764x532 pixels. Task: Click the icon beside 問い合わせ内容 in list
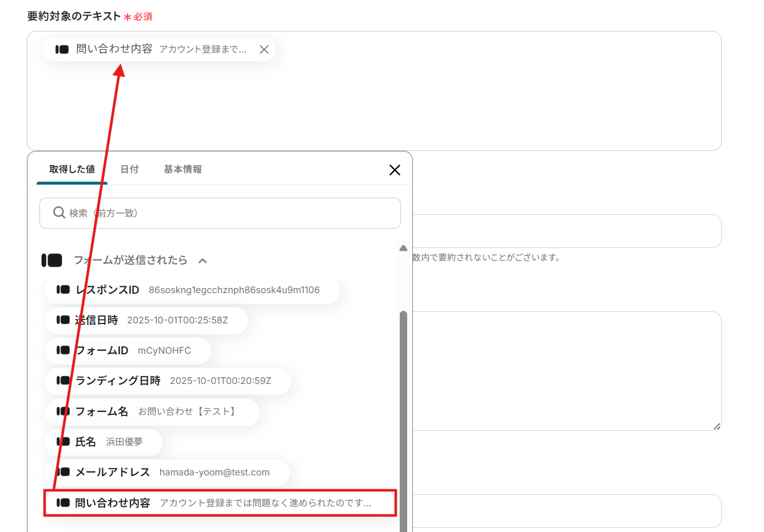[63, 503]
